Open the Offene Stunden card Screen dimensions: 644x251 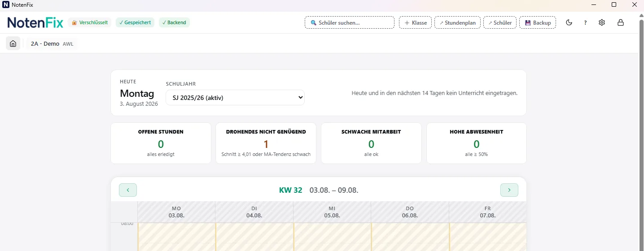pyautogui.click(x=161, y=143)
